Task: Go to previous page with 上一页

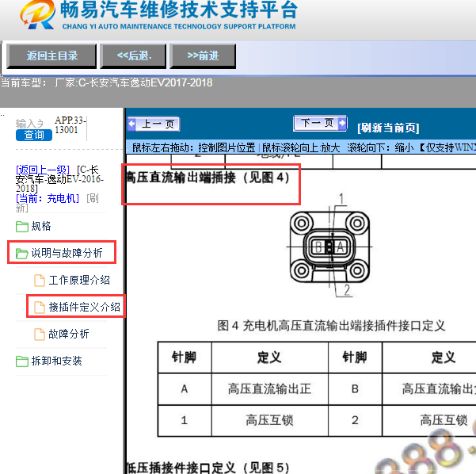Action: [154, 124]
